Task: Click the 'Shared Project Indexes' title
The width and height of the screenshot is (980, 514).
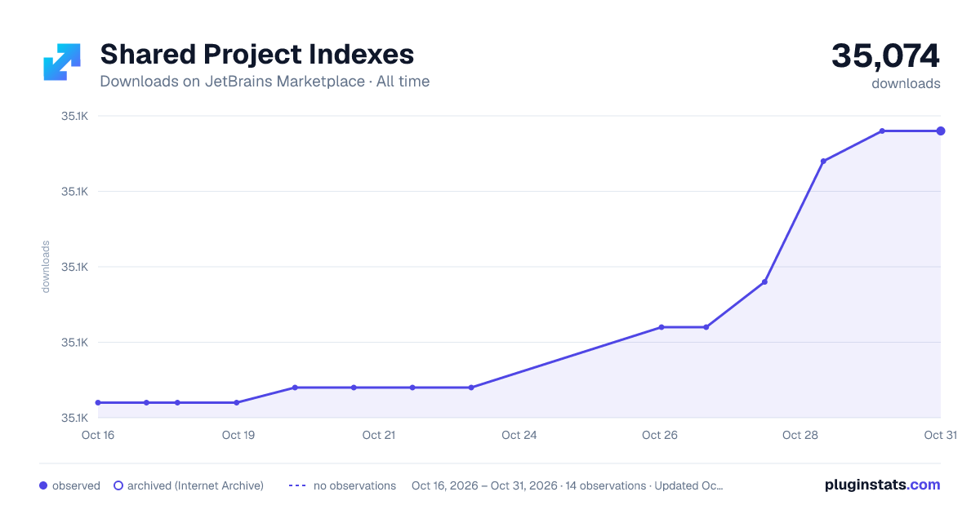Action: pos(256,54)
